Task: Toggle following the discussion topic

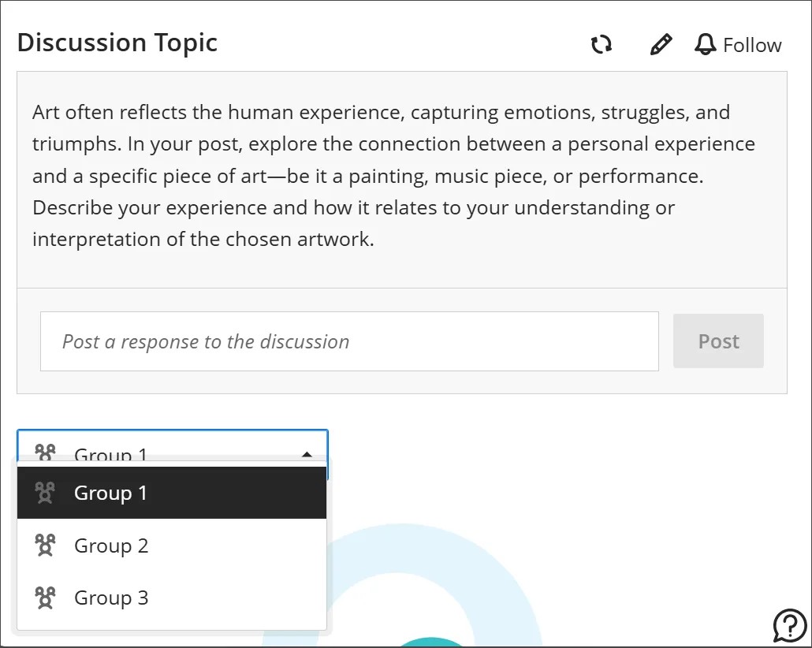Action: coord(737,44)
